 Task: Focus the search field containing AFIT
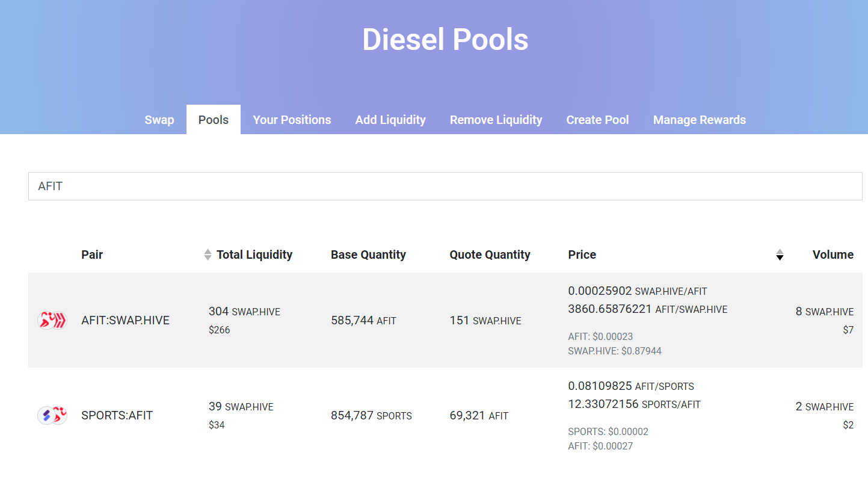click(445, 186)
